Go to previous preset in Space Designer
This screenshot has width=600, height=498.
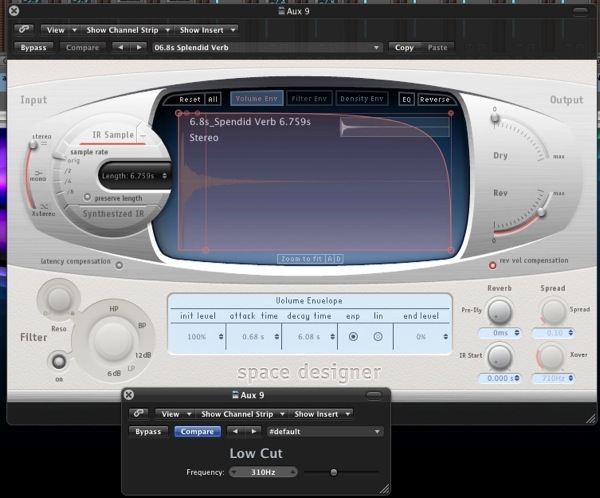point(121,47)
